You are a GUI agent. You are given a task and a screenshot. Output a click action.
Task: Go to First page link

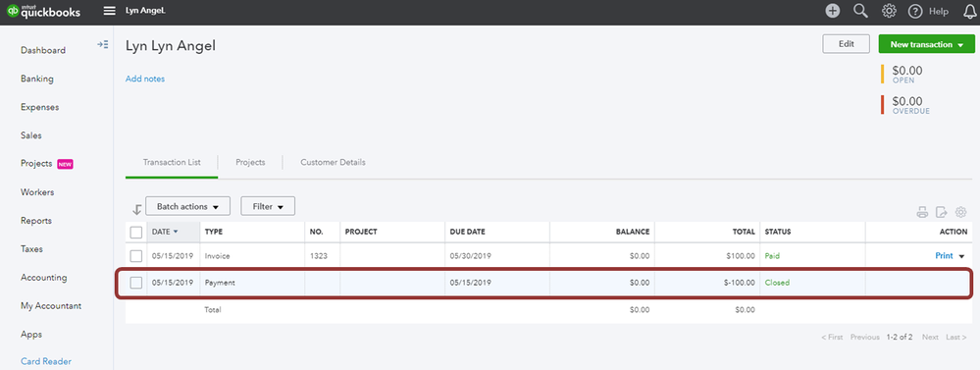pyautogui.click(x=832, y=337)
